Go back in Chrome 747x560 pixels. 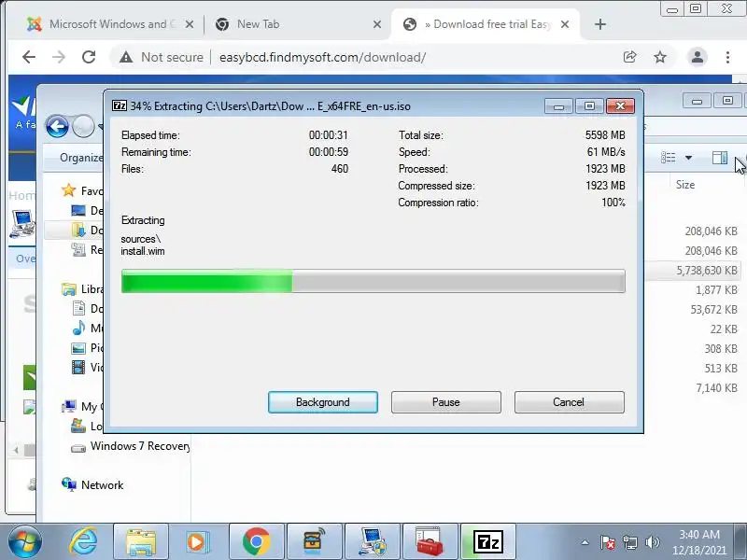coord(29,57)
